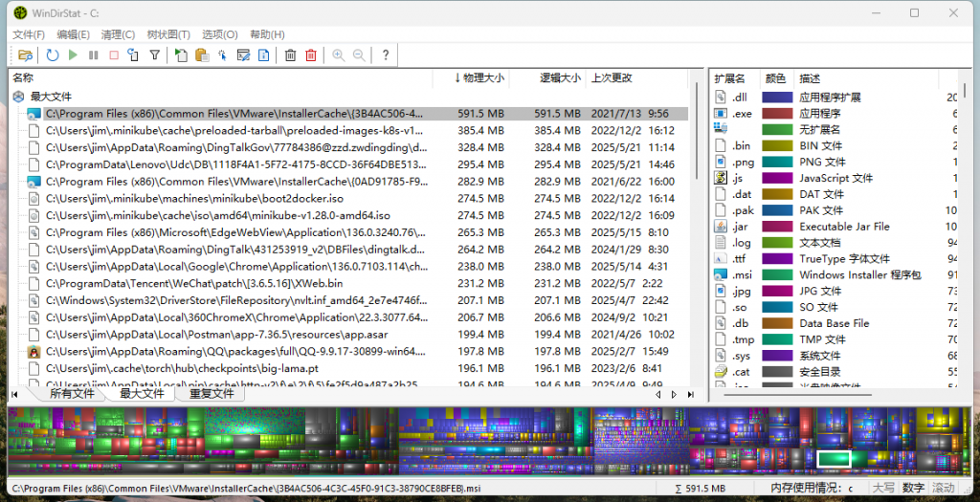Click the .msi extension installer icon
The width and height of the screenshot is (980, 502).
(x=721, y=274)
